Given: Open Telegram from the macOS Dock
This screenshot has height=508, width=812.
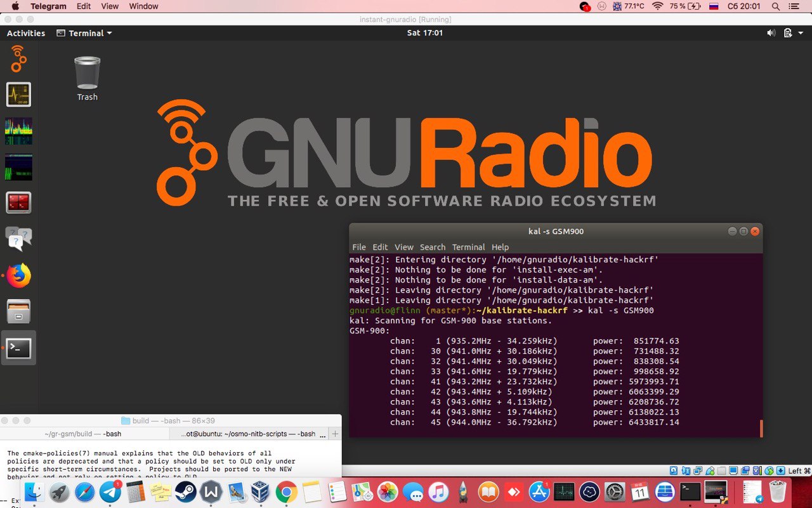Looking at the screenshot, I should 110,492.
